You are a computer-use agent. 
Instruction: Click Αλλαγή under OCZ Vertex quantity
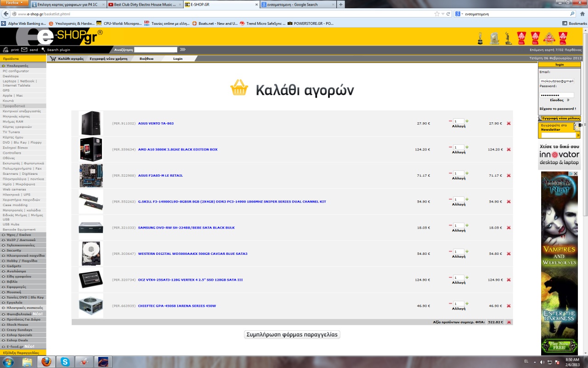click(458, 282)
